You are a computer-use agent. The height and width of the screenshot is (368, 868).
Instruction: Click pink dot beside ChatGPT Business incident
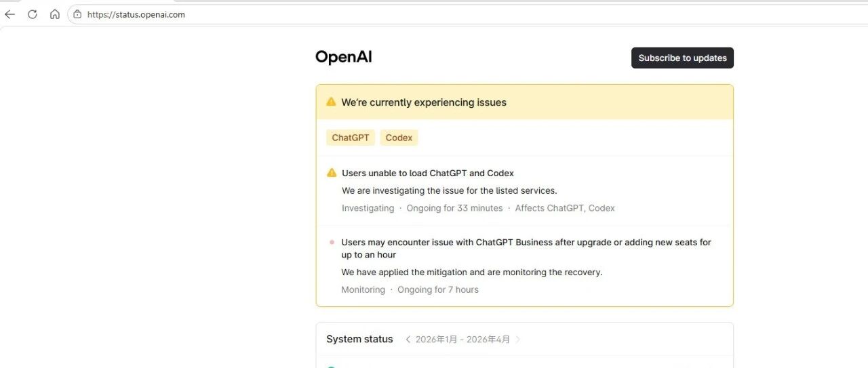[332, 242]
